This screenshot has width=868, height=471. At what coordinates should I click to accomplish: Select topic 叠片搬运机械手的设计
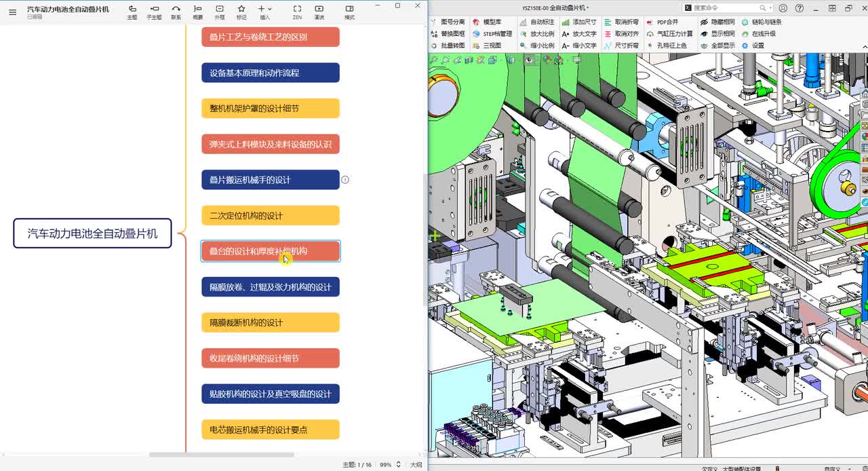coord(271,180)
